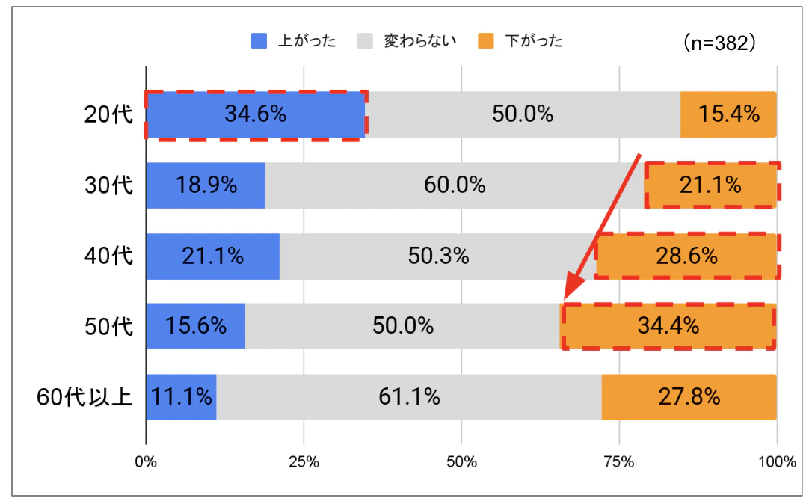Select the 20代 blue 34.6% bar segment

coord(255,115)
